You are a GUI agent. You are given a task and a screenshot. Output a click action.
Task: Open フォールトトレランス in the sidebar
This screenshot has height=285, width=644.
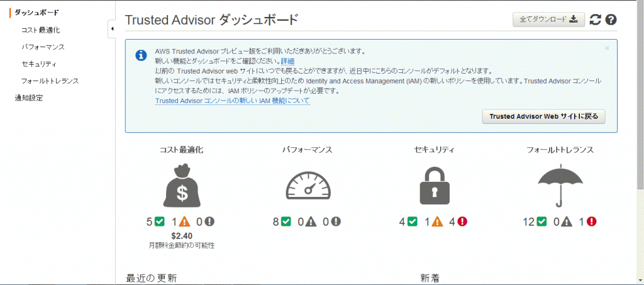click(x=50, y=81)
